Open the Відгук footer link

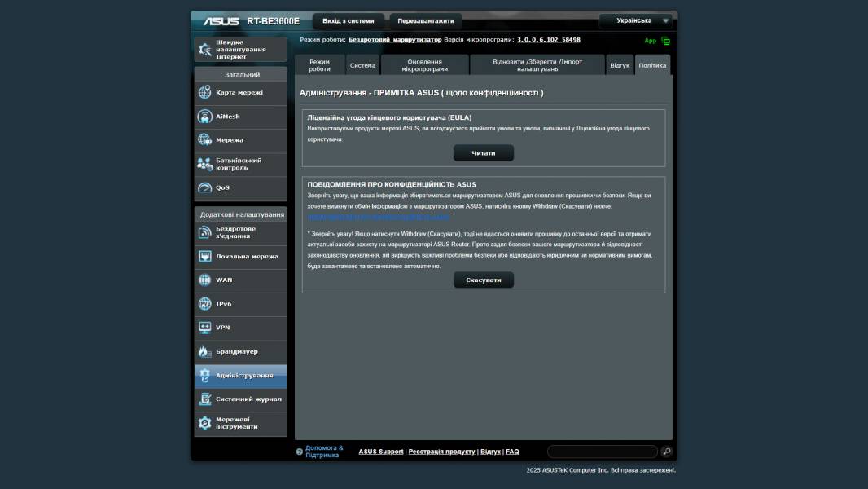click(490, 452)
